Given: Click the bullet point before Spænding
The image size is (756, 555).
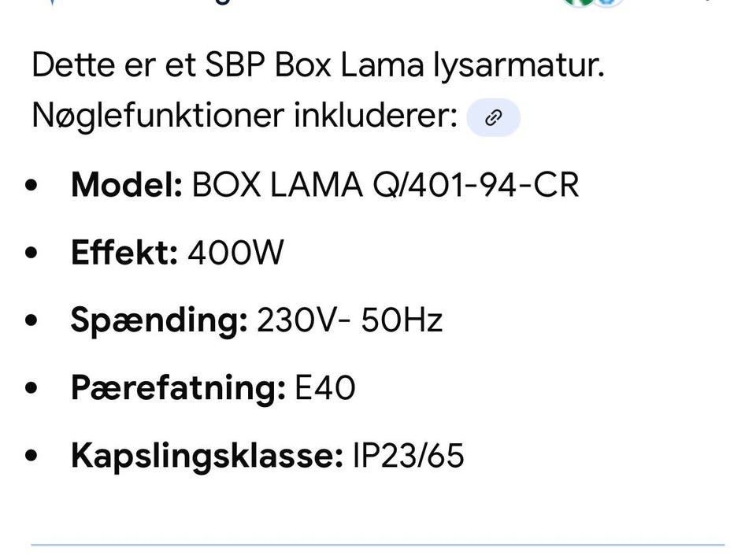Looking at the screenshot, I should 31,321.
